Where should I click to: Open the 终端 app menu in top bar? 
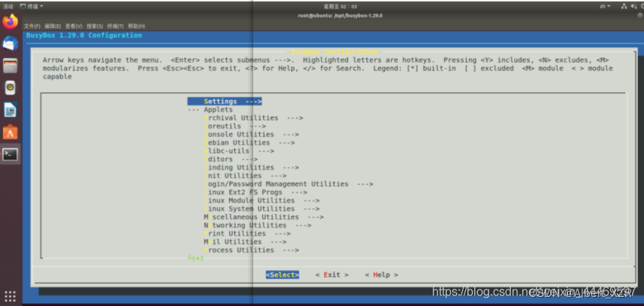(32, 6)
